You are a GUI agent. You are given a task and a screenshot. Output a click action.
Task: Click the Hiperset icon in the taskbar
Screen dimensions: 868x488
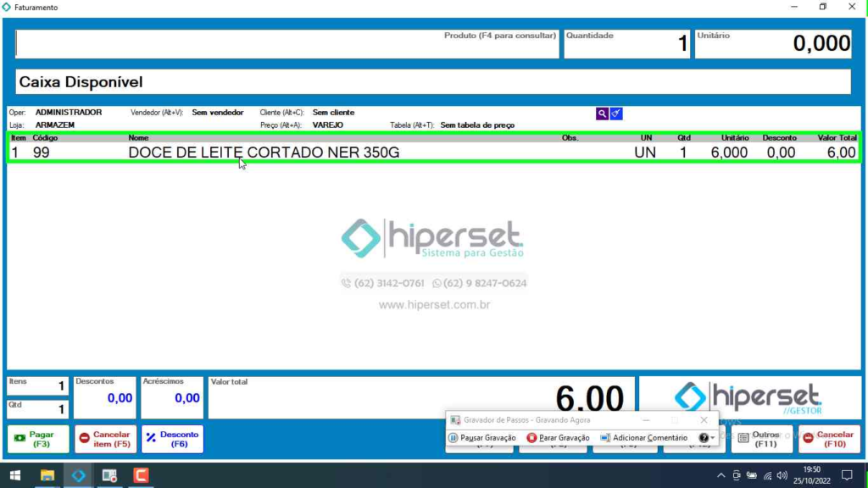click(79, 475)
